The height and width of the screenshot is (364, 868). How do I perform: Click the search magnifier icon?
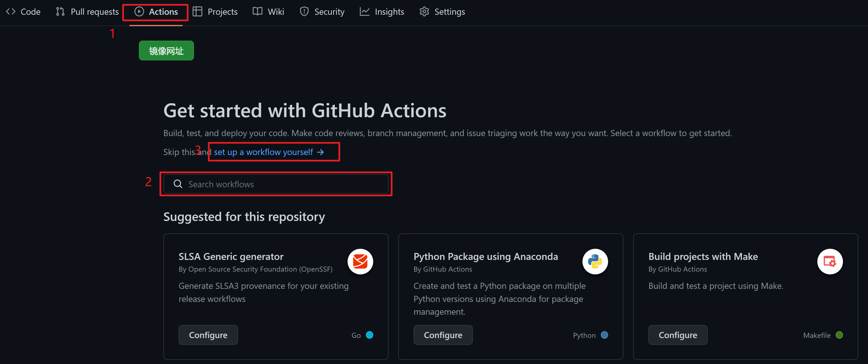point(178,184)
